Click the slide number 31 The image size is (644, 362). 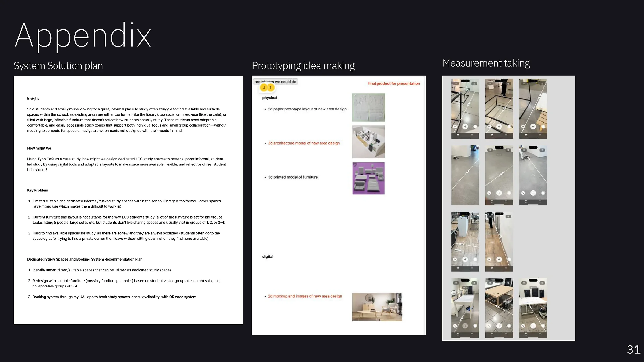(634, 350)
